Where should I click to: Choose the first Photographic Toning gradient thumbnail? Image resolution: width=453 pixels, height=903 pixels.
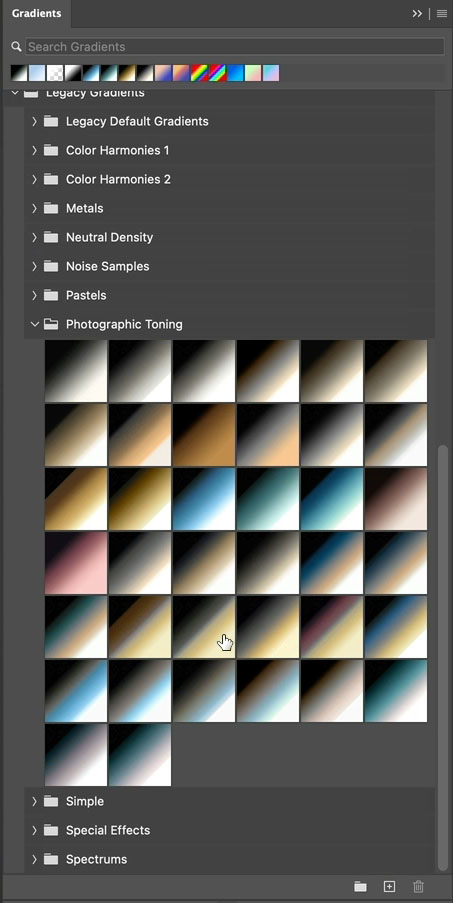[x=76, y=371]
